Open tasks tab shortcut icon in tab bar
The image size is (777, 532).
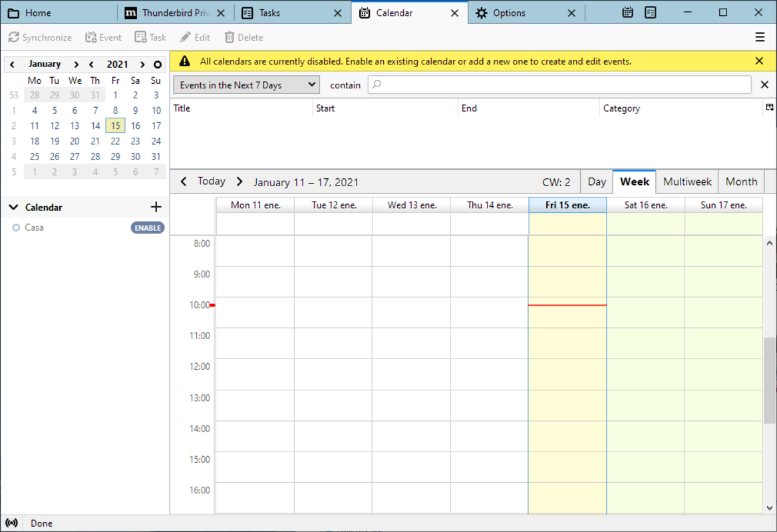(651, 13)
